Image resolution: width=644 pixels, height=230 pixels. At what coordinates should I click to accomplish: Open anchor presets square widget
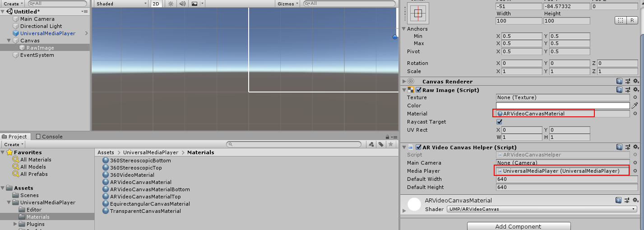418,13
